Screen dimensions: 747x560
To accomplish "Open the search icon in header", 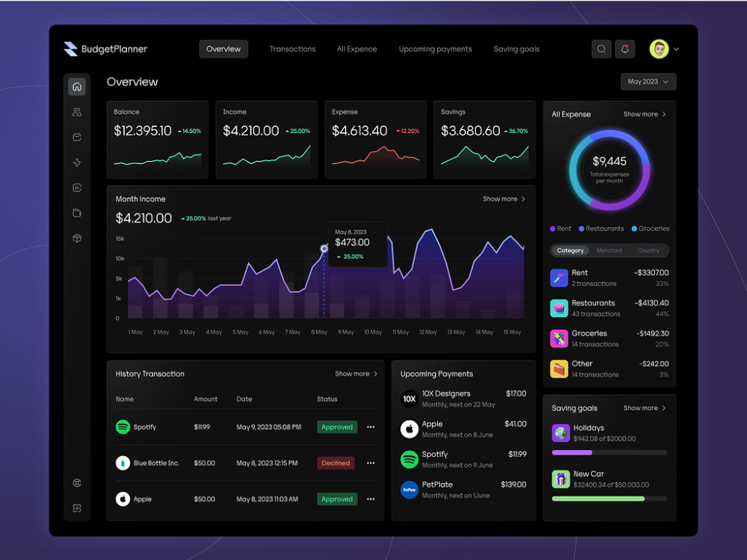I will pyautogui.click(x=601, y=49).
